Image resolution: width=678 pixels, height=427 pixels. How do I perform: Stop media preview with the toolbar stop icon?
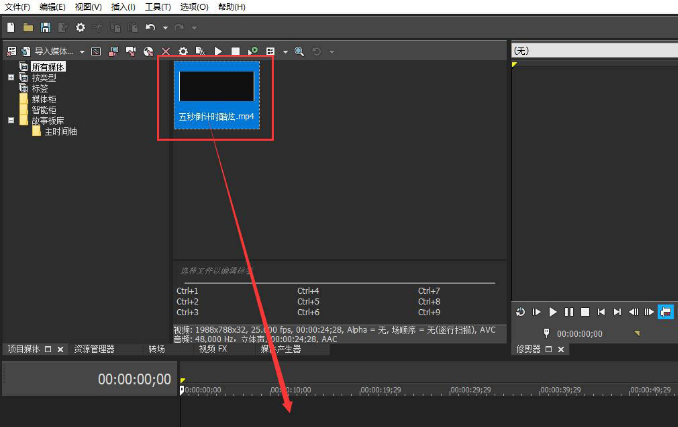(x=235, y=51)
